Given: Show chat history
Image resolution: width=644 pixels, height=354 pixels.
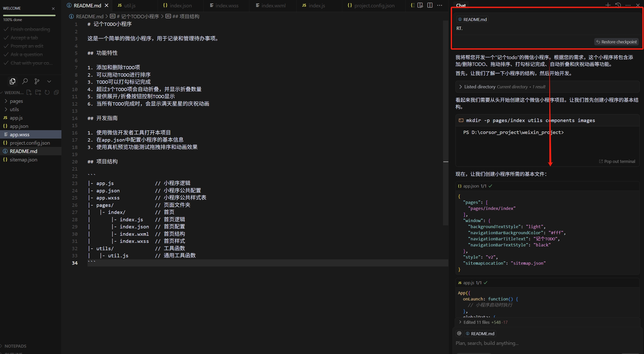Looking at the screenshot, I should click(x=618, y=5).
